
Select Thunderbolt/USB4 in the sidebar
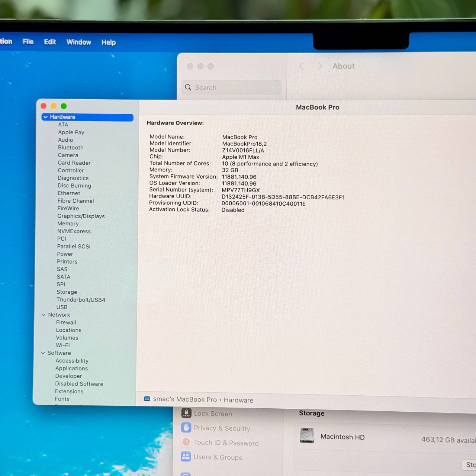pyautogui.click(x=81, y=300)
